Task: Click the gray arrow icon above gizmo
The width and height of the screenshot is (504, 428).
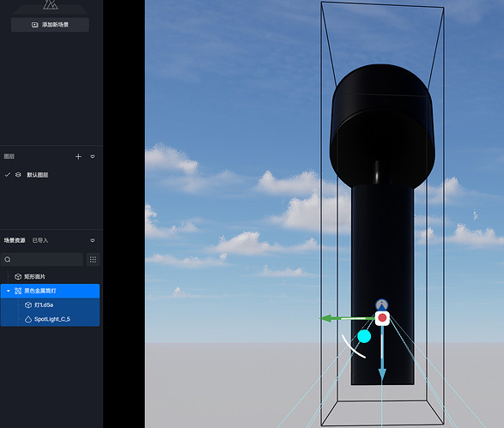Action: pos(381,304)
